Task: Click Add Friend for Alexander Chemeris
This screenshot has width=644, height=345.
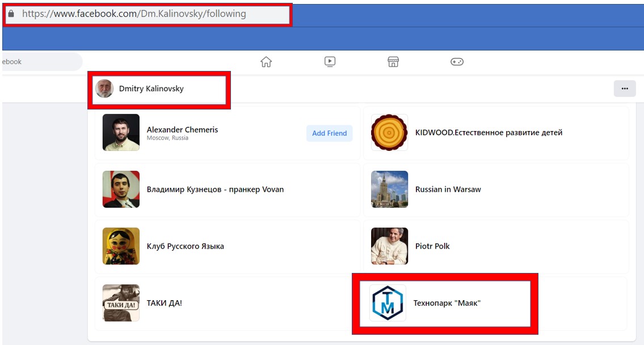Action: tap(330, 133)
